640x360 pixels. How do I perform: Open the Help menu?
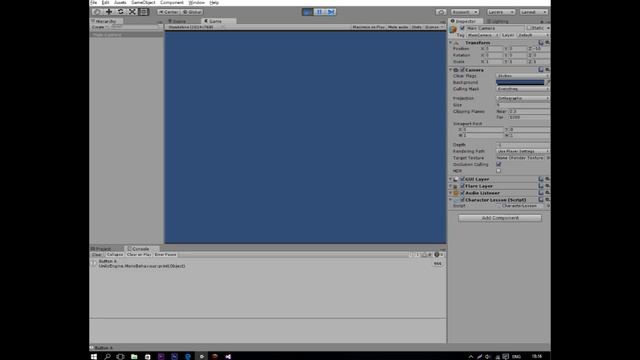(x=214, y=2)
